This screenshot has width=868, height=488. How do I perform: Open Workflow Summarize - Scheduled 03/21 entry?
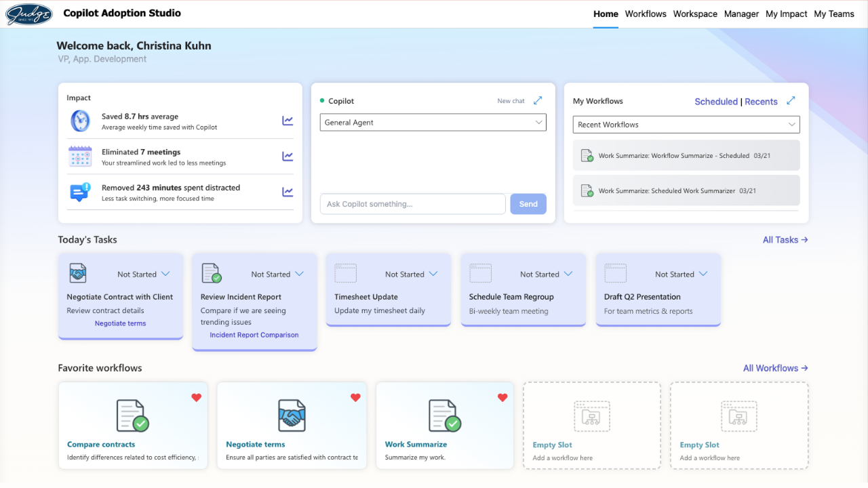point(686,156)
